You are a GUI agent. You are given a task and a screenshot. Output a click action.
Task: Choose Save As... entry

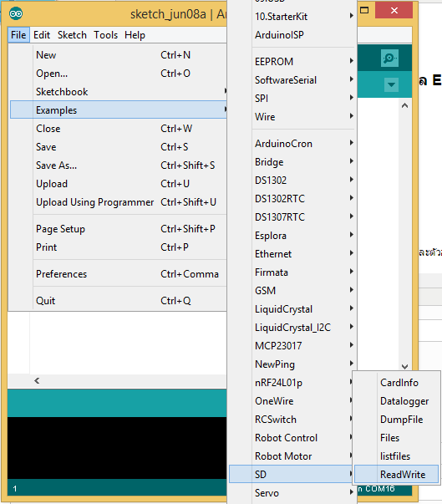pos(118,165)
